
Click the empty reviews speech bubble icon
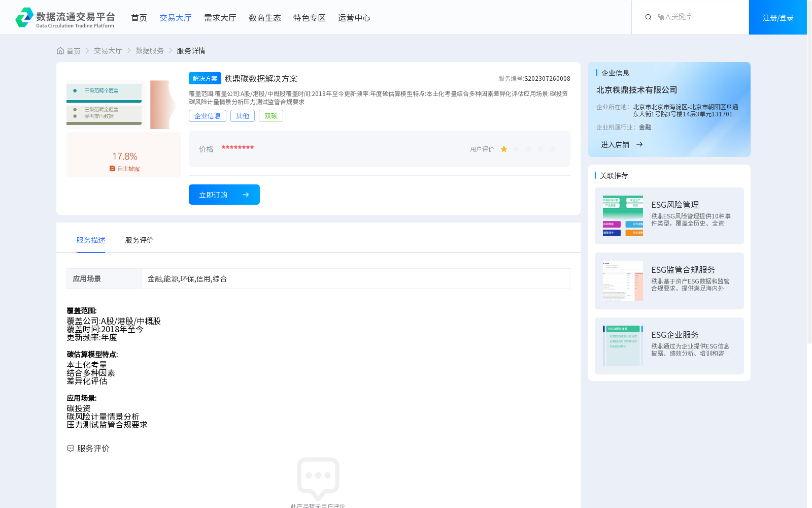point(318,478)
